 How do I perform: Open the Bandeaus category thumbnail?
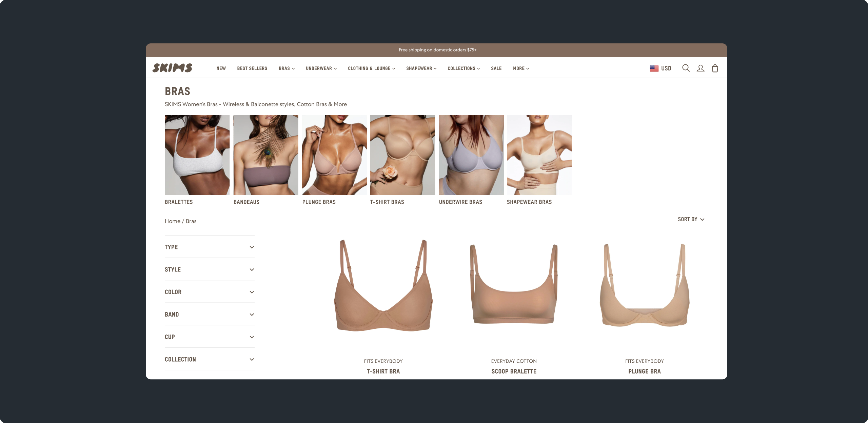(266, 155)
